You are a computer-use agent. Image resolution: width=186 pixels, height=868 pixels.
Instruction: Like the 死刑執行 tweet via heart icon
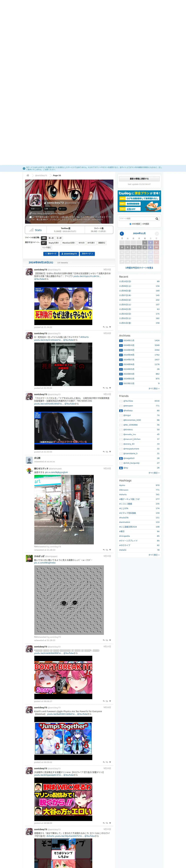pos(110,327)
